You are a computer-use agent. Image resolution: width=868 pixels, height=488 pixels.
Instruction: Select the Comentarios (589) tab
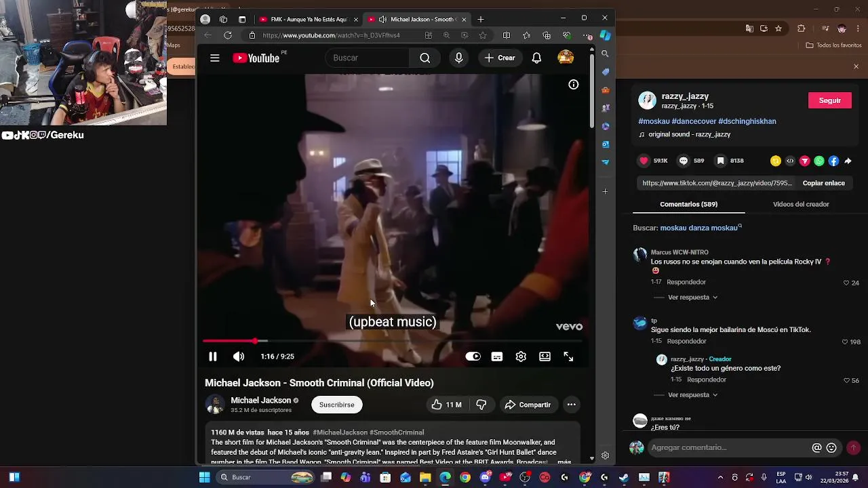point(688,204)
